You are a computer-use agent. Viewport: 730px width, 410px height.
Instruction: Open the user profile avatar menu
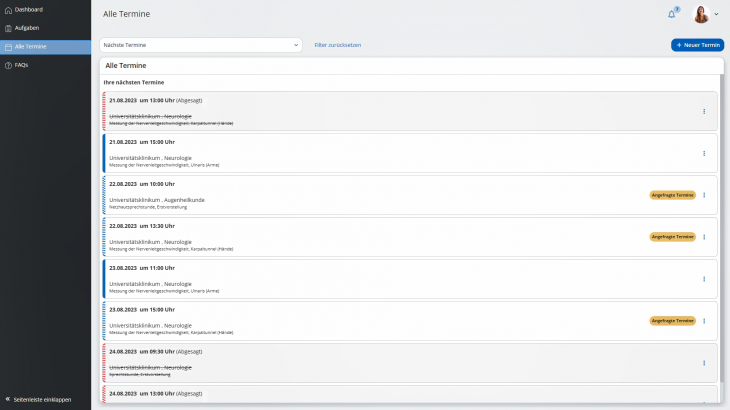pyautogui.click(x=700, y=14)
